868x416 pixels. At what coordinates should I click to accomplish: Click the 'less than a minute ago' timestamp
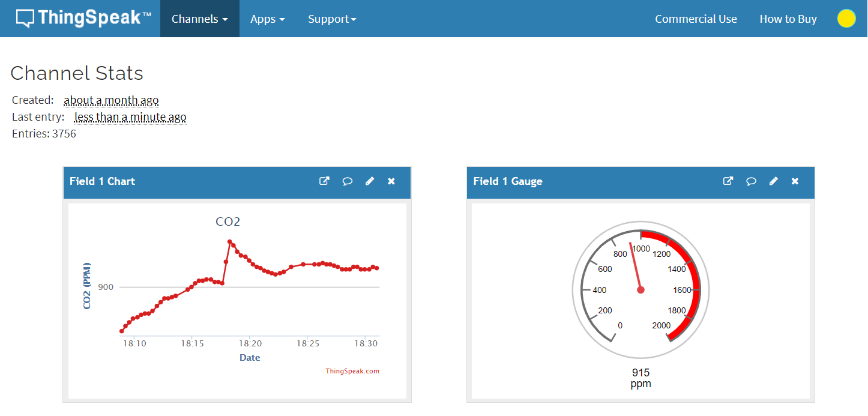[x=130, y=117]
